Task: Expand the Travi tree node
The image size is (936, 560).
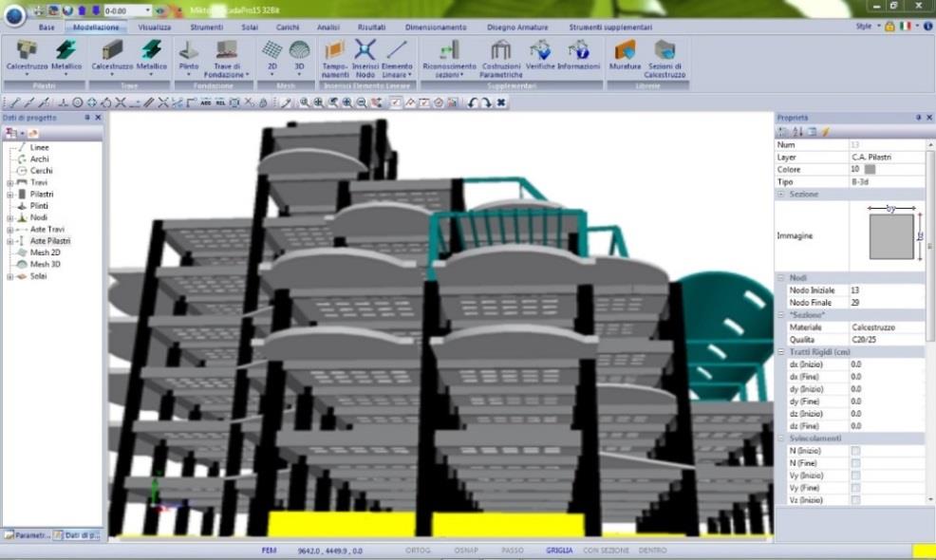Action: pos(9,182)
